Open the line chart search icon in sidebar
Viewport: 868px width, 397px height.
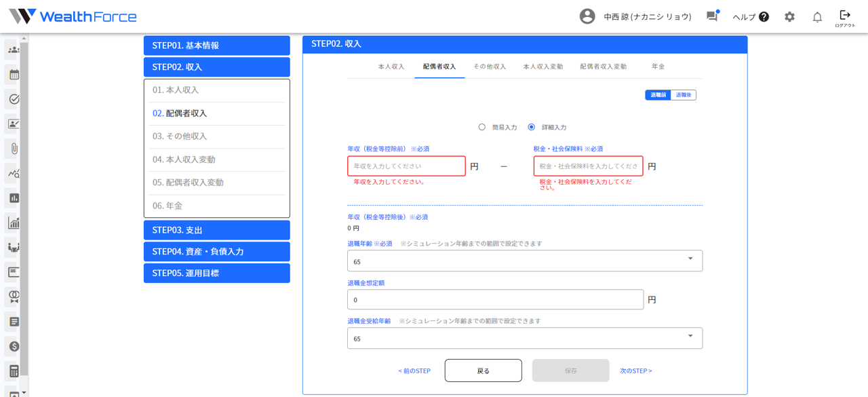pos(13,173)
